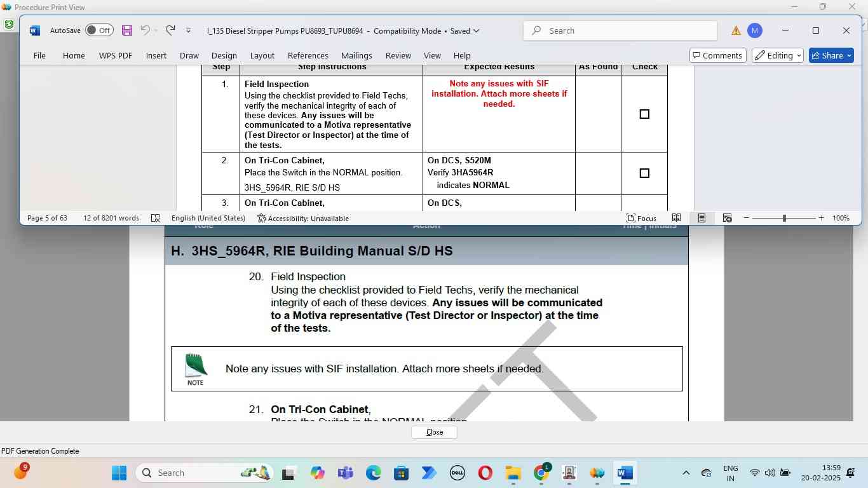Click the Save floppy disk icon
Viewport: 868px width, 488px height.
click(x=127, y=30)
